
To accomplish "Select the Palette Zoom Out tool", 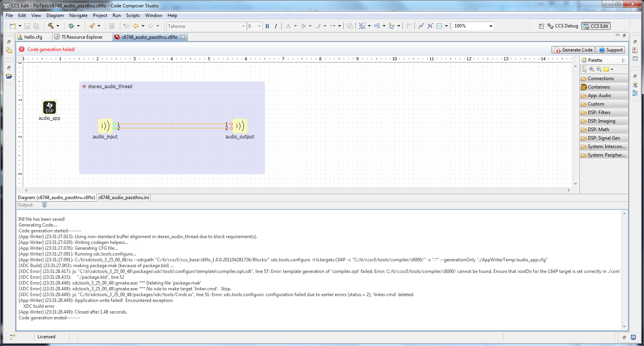I will click(x=599, y=69).
